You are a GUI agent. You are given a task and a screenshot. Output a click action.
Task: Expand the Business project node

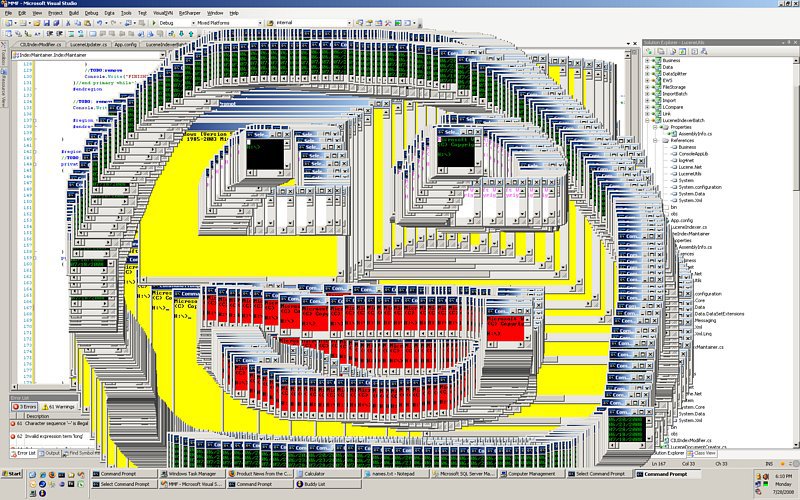[x=647, y=60]
